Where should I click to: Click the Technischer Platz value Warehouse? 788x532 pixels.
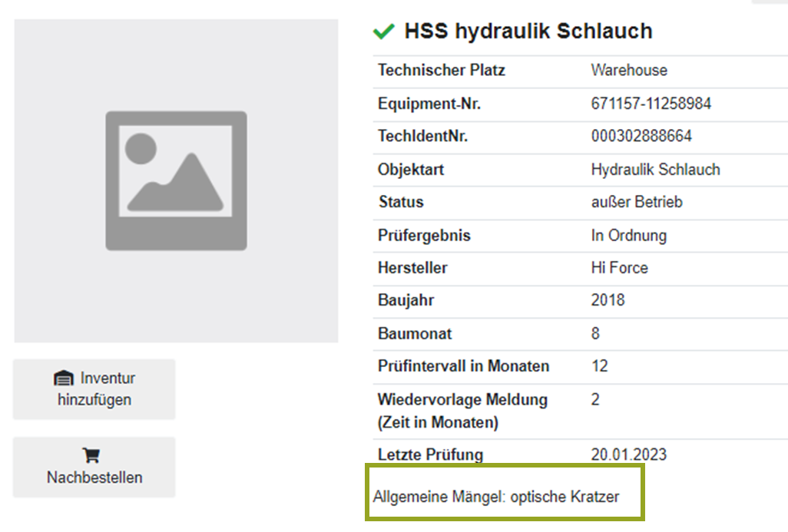tap(629, 71)
